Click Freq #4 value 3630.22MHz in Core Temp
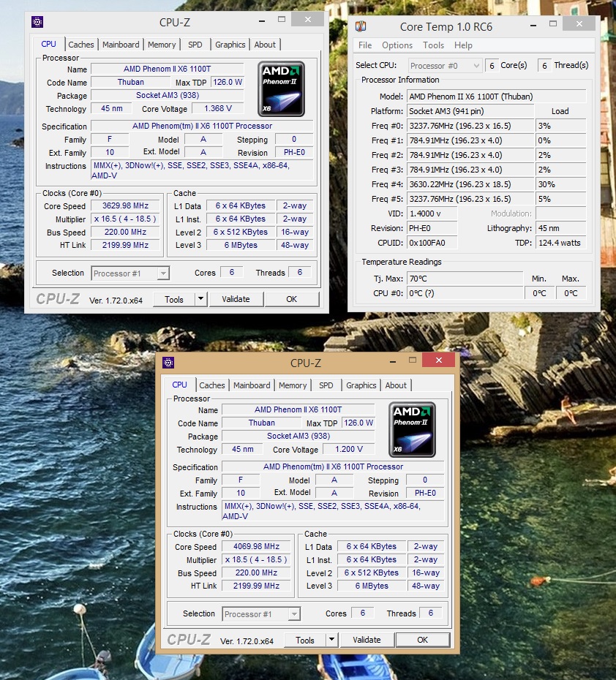Image resolution: width=616 pixels, height=680 pixels. pyautogui.click(x=470, y=184)
